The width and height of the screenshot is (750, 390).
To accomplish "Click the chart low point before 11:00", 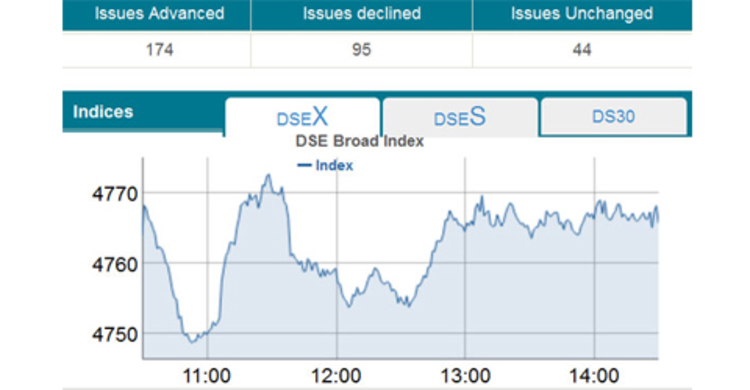I will coord(192,342).
